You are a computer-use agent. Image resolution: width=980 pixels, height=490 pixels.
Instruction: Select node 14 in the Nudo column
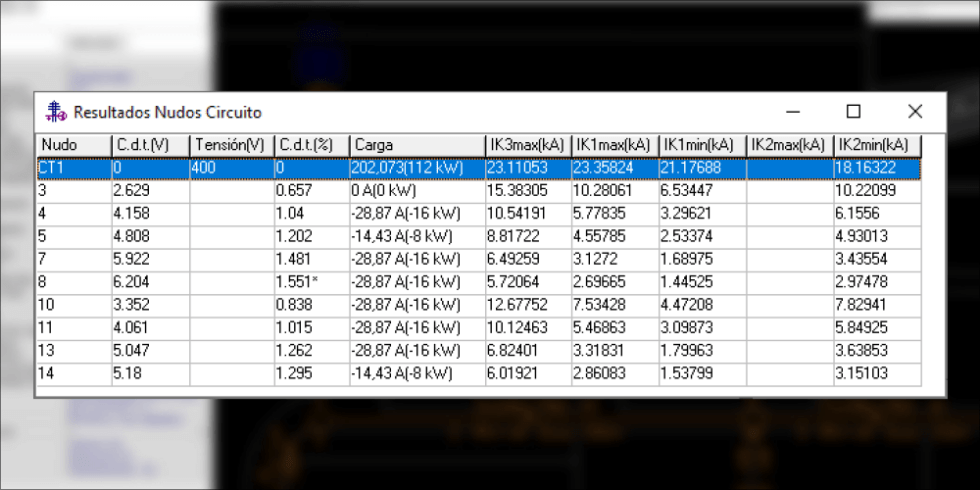73,373
